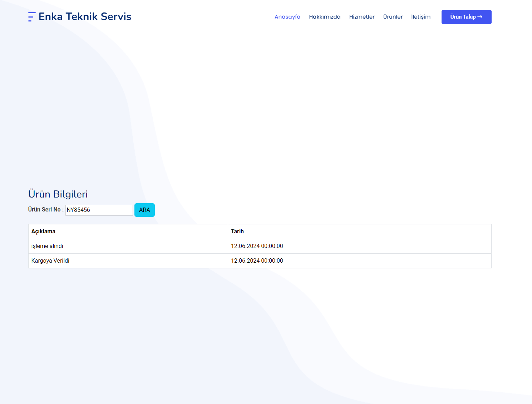532x404 pixels.
Task: Click the Enka Teknik Servis logo icon
Action: tap(32, 17)
